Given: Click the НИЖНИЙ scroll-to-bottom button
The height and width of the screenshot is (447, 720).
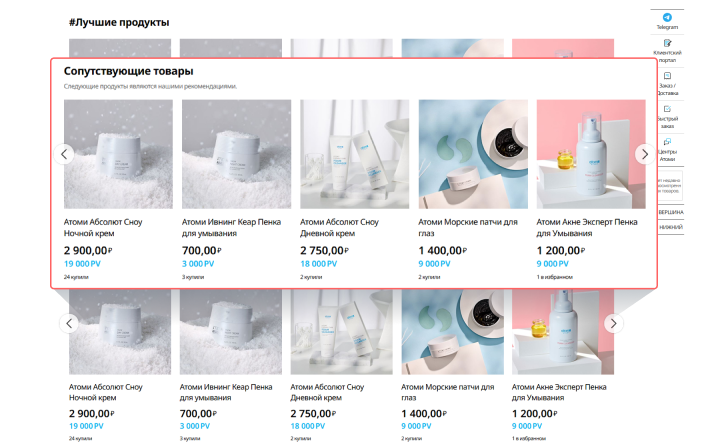Looking at the screenshot, I should [x=670, y=227].
